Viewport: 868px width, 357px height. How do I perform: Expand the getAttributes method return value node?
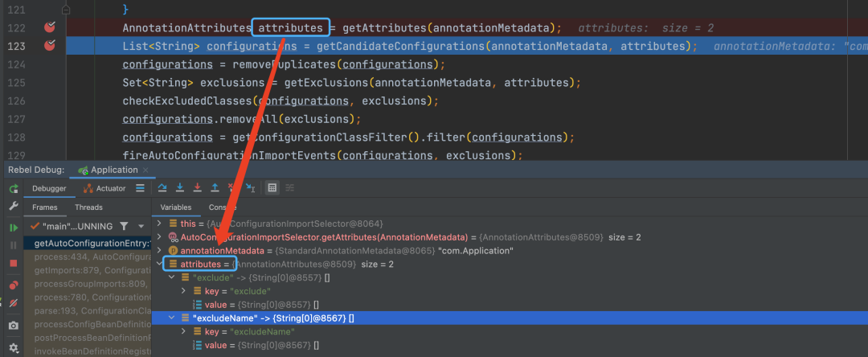coord(159,237)
